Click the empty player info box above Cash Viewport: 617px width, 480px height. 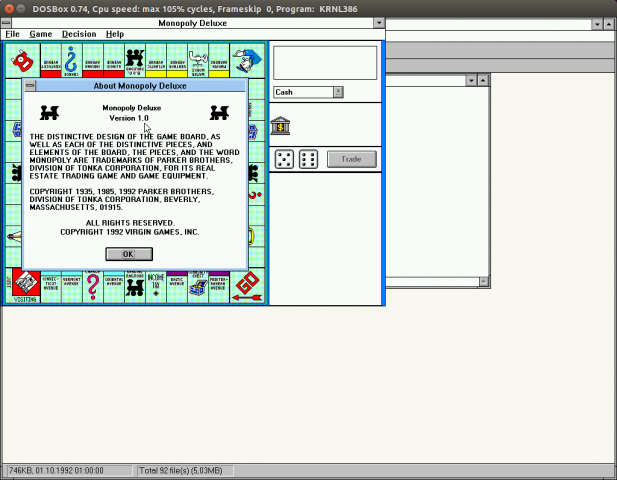(325, 63)
